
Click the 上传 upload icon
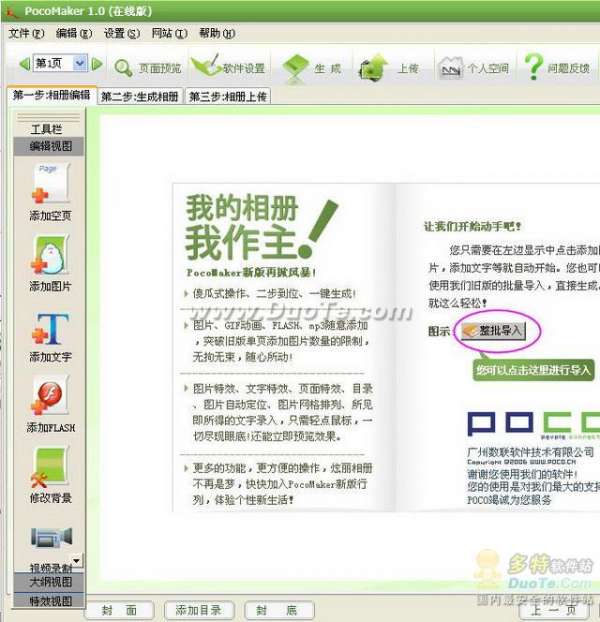click(373, 68)
